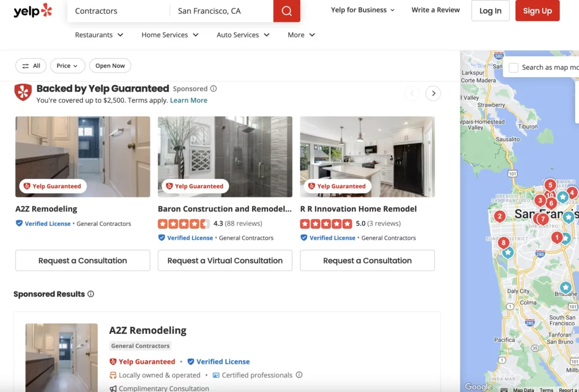Click the disabled previous arrow in the carousel

pyautogui.click(x=412, y=93)
